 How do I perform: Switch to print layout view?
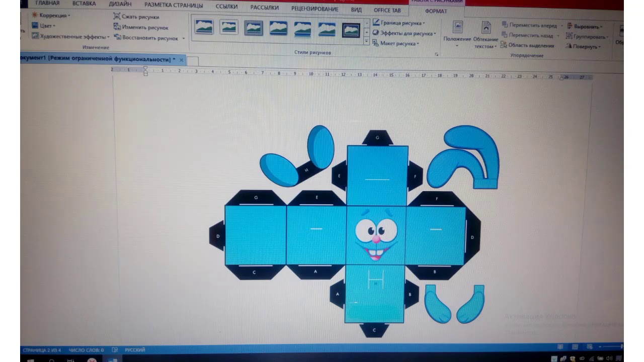coord(575,347)
